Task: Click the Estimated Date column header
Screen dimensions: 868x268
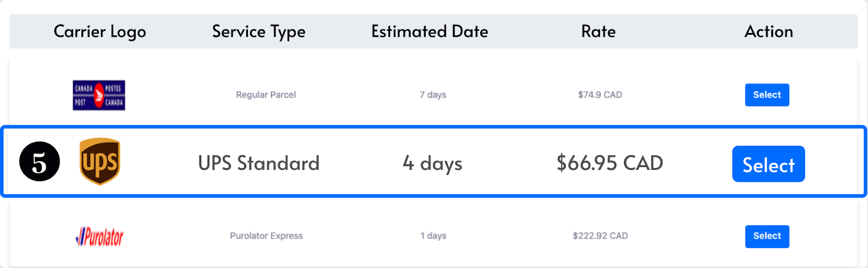Action: (x=430, y=31)
